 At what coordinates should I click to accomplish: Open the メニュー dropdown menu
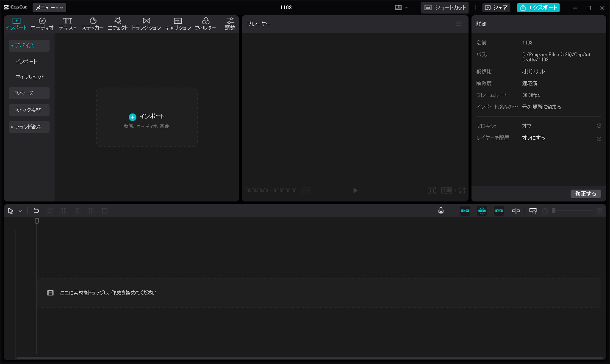point(49,8)
